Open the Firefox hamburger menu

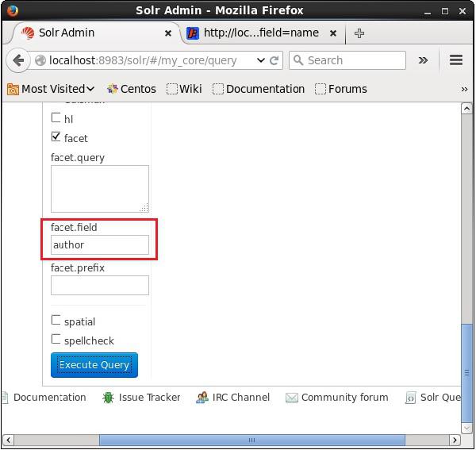click(455, 60)
